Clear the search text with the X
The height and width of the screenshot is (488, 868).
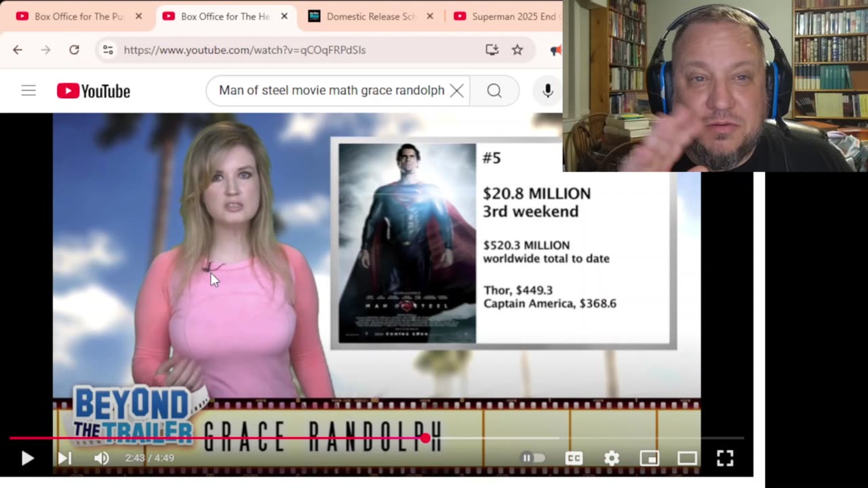(x=457, y=91)
